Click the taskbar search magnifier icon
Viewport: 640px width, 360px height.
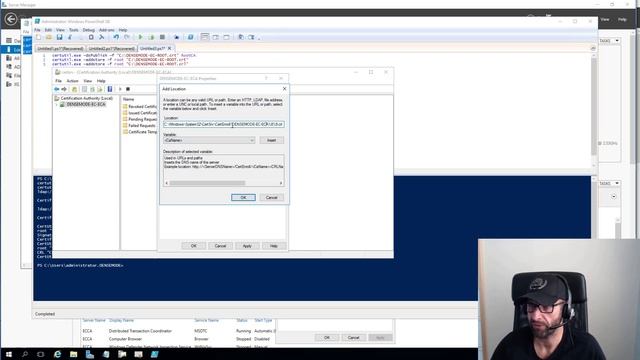pyautogui.click(x=24, y=354)
